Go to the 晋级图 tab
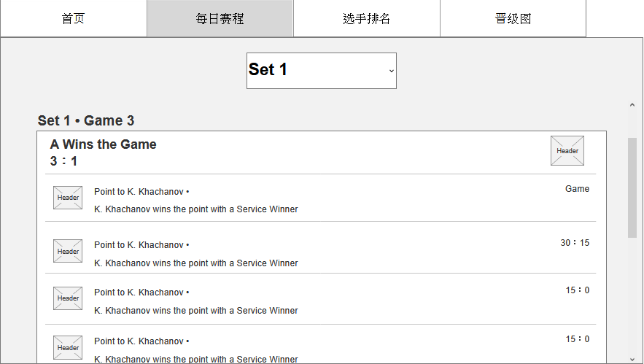 (x=513, y=18)
